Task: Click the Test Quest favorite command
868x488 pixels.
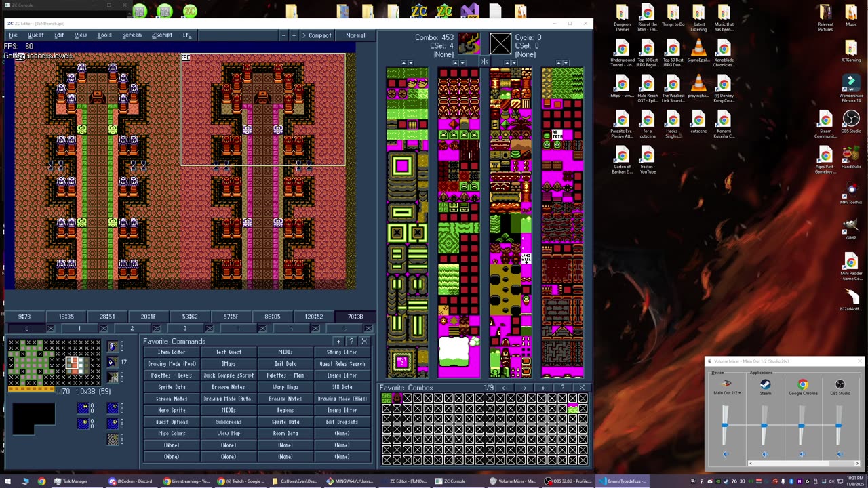Action: click(229, 352)
